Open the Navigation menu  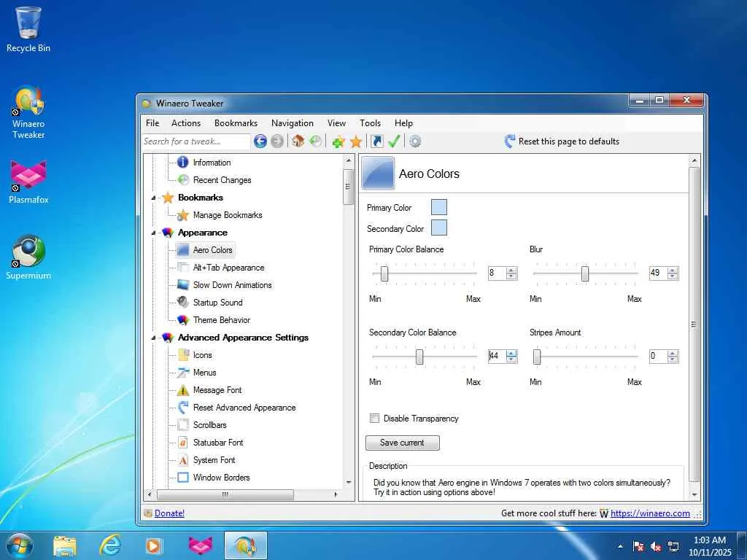(x=292, y=123)
